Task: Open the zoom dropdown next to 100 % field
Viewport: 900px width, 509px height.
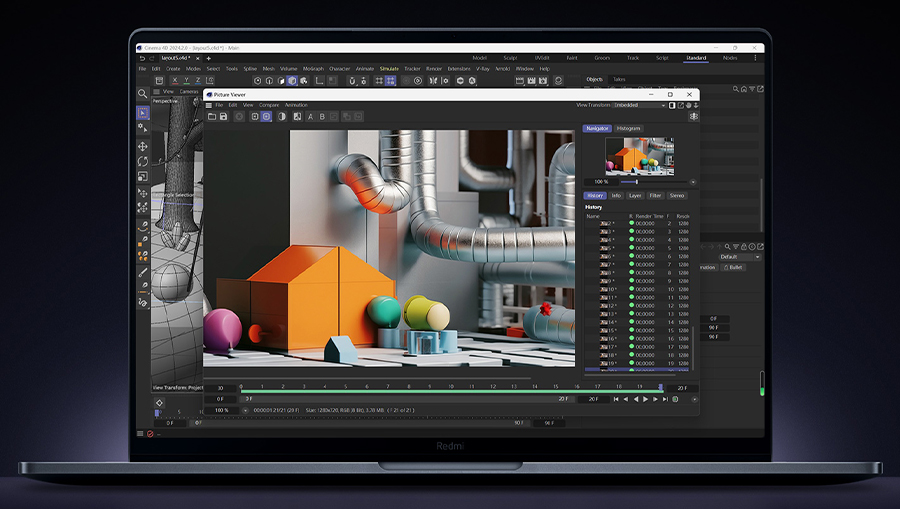Action: coord(245,410)
